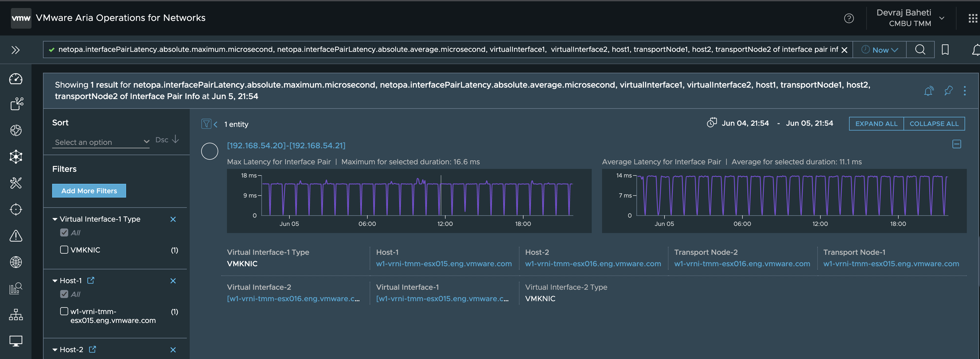This screenshot has height=359, width=980.
Task: Create alert using the bell icon in results header
Action: point(929,91)
